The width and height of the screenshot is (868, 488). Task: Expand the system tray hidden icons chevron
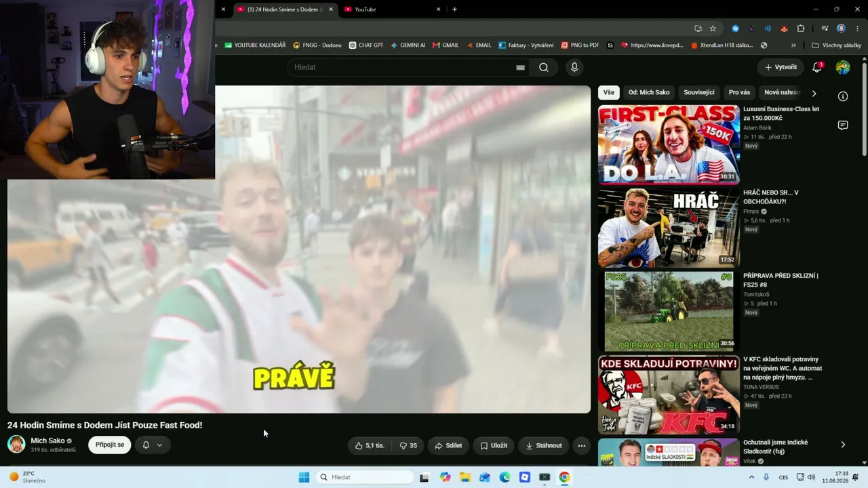click(751, 477)
